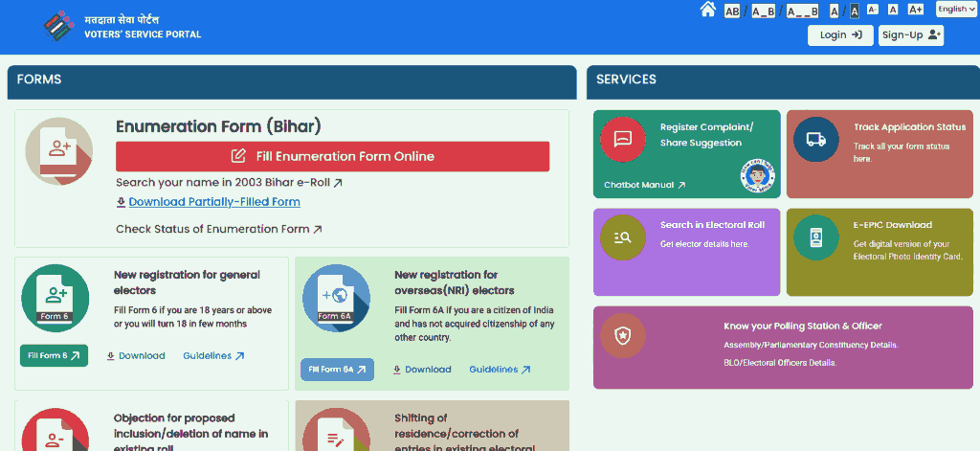The image size is (980, 451).
Task: Open E-EPIC Download card
Action: [880, 252]
